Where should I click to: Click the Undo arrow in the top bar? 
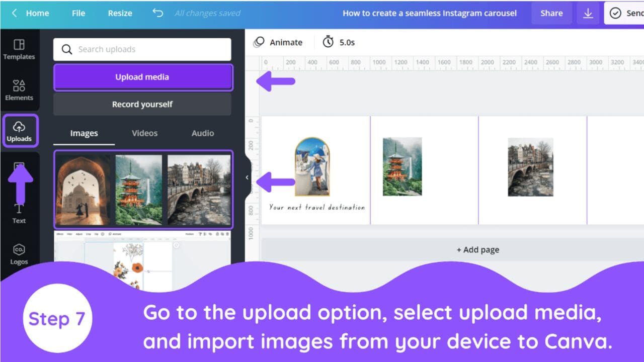click(x=157, y=13)
